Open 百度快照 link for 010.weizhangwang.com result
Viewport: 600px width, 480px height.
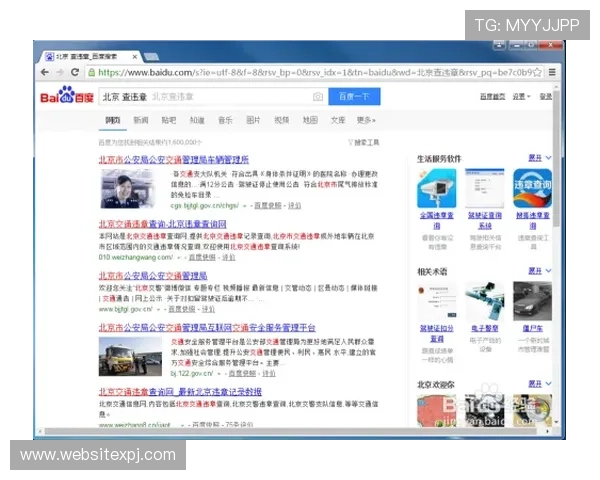coord(202,258)
